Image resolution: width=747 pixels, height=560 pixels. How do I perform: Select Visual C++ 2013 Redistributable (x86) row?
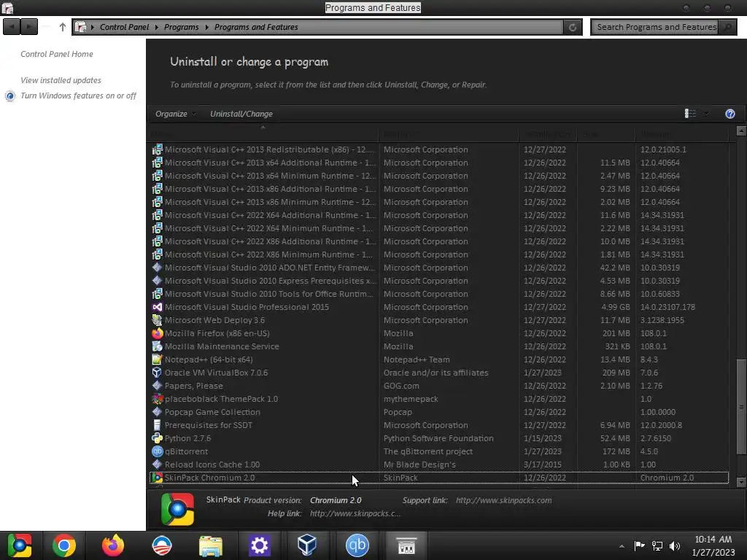click(438, 149)
